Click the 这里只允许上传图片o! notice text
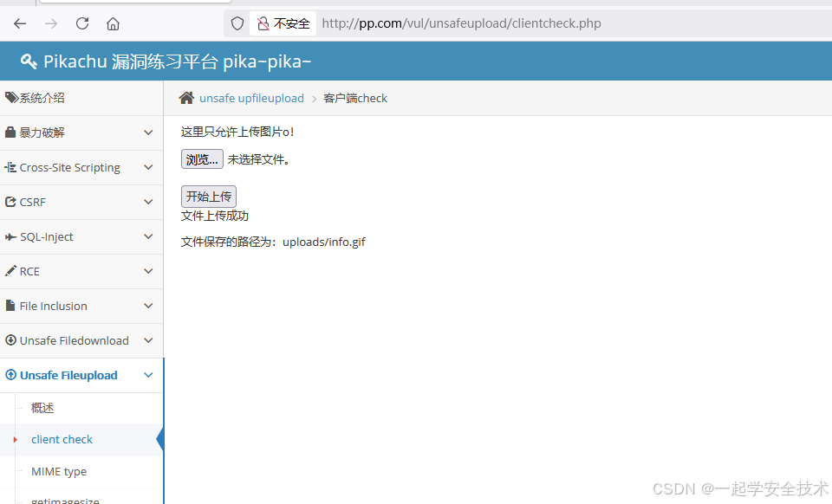Viewport: 832px width, 504px height. point(237,132)
